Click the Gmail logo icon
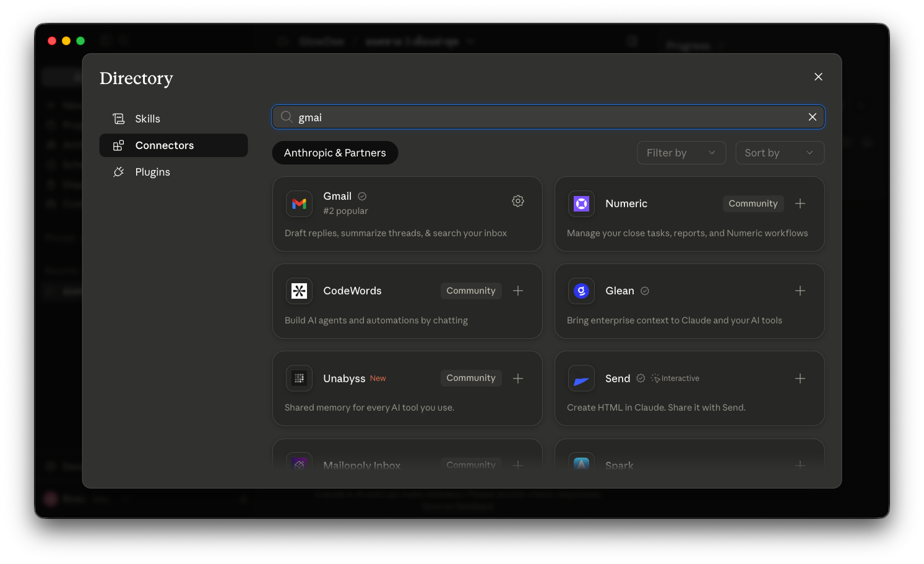This screenshot has height=564, width=924. 300,203
